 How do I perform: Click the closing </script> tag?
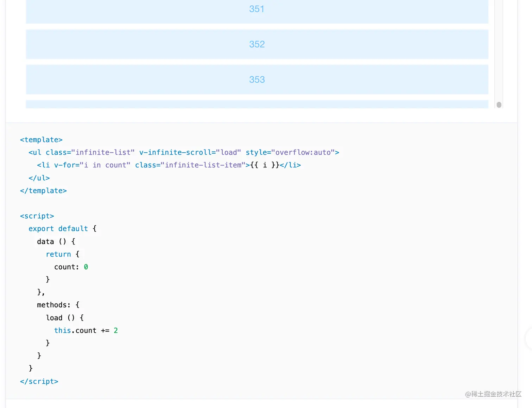tap(39, 382)
